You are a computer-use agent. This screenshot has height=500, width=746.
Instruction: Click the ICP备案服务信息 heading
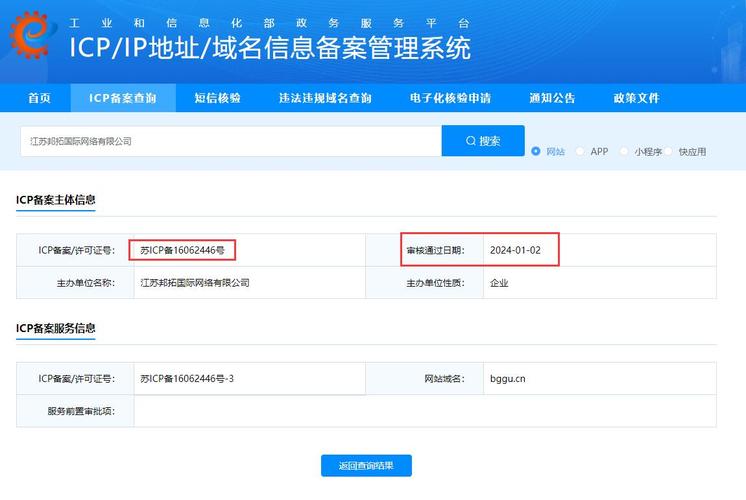click(x=56, y=328)
